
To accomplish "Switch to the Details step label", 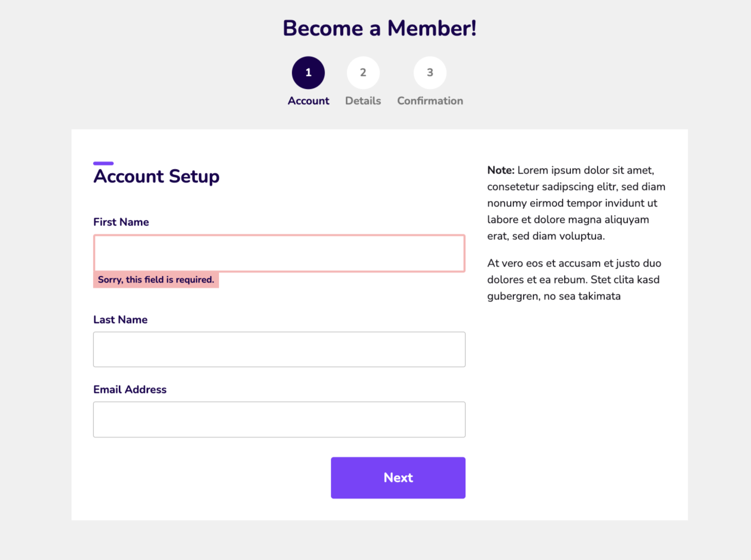I will pos(363,101).
